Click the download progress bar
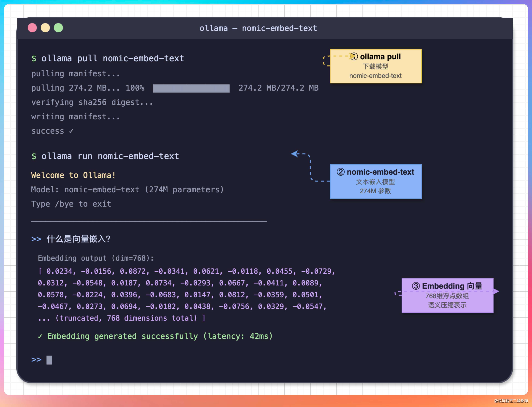The image size is (532, 407). [x=191, y=88]
